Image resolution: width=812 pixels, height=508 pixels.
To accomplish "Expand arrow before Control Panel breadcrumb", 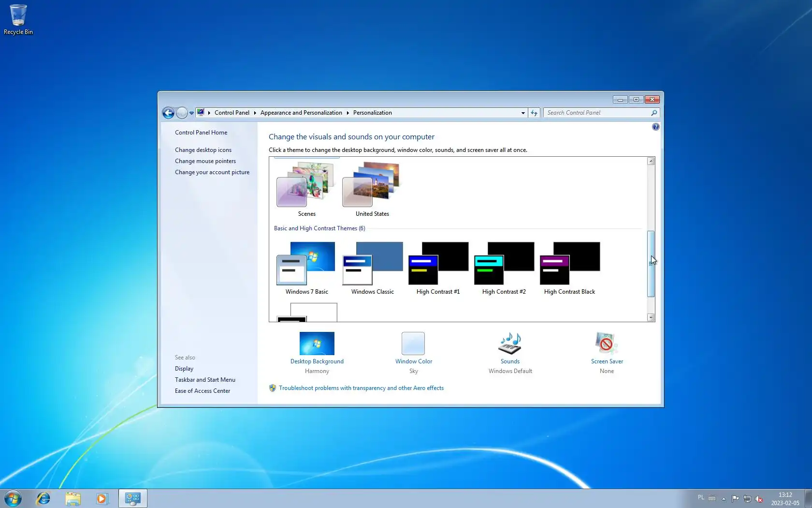I will (209, 113).
